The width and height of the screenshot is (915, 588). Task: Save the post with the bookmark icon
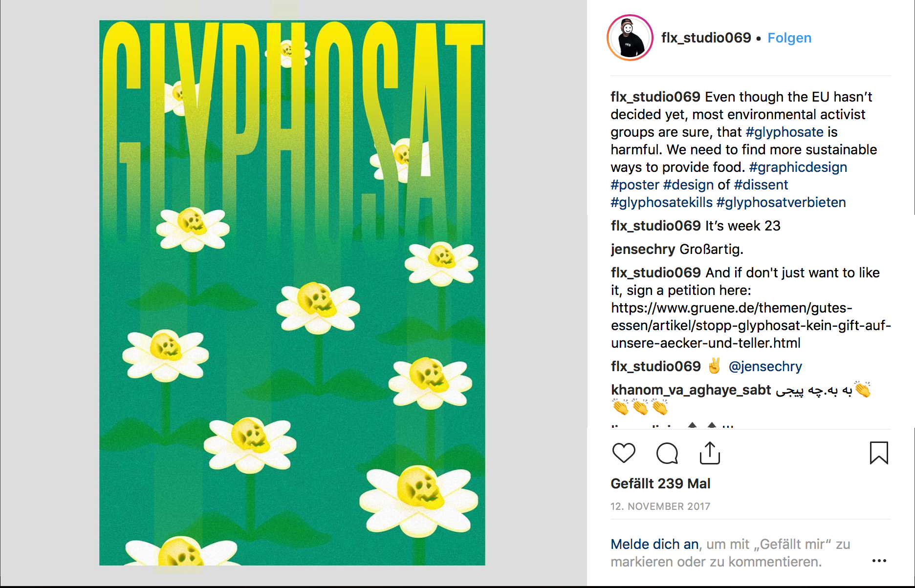879,453
